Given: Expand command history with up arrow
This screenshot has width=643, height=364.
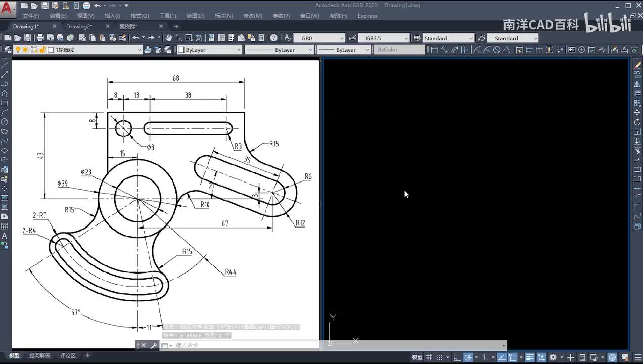Looking at the screenshot, I should [x=503, y=345].
